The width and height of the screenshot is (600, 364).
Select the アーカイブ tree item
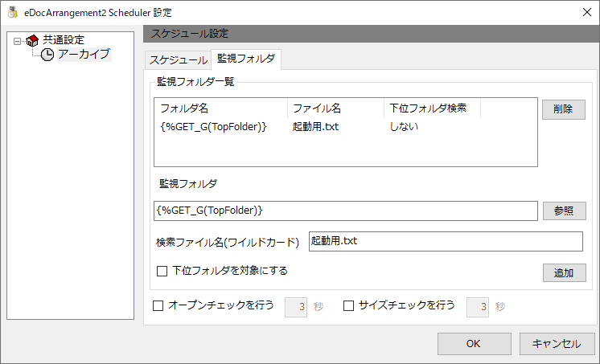(84, 55)
